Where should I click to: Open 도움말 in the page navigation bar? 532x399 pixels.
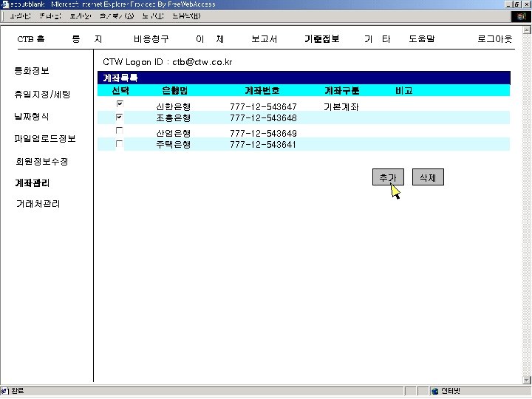(x=422, y=38)
